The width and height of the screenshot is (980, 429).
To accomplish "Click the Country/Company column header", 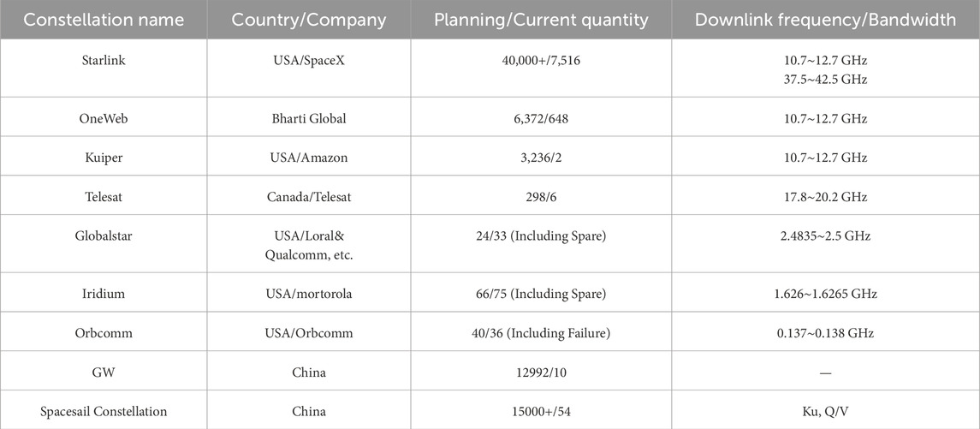I will point(309,20).
